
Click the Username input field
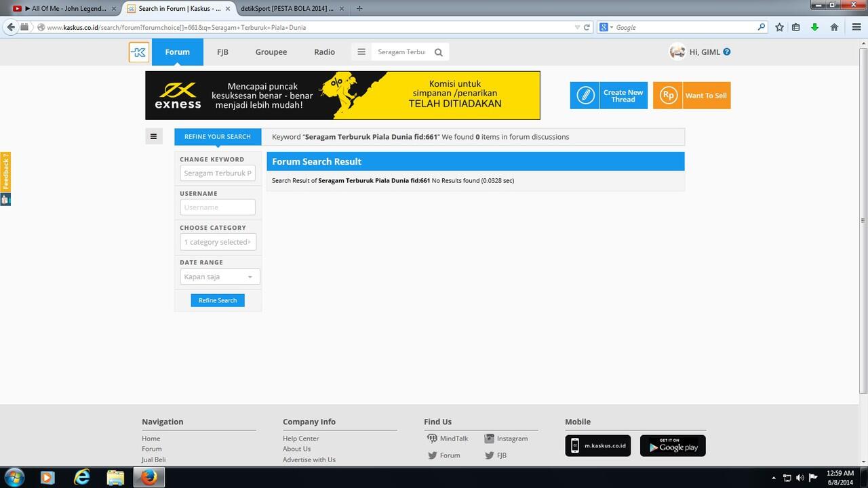[x=218, y=207]
